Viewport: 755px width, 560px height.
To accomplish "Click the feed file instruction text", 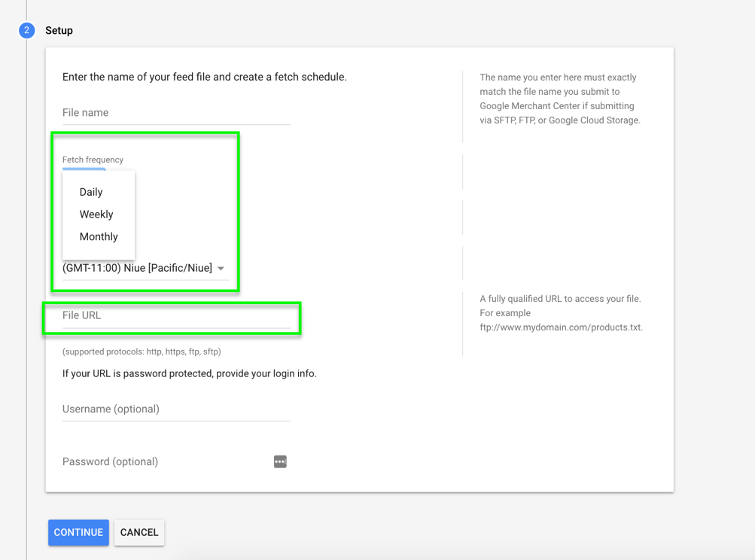I will [205, 77].
